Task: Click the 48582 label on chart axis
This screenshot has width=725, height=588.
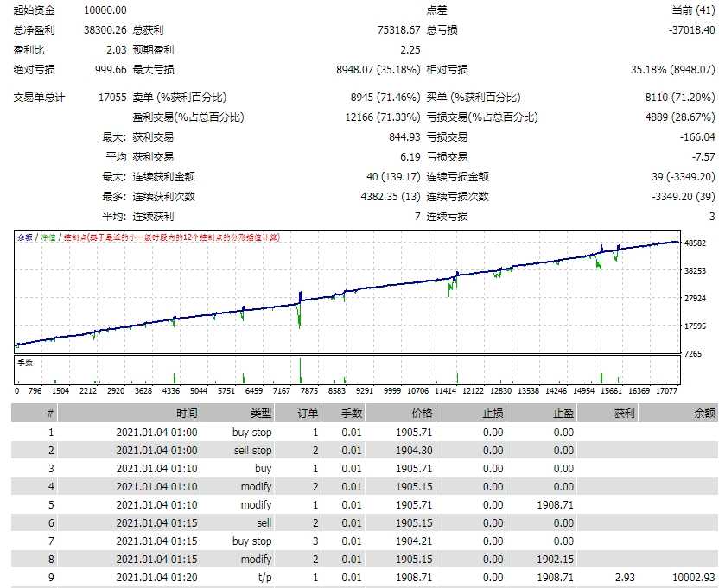Action: point(696,243)
